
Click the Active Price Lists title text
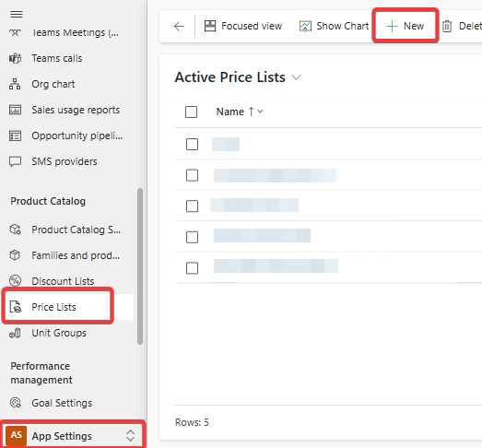point(229,77)
